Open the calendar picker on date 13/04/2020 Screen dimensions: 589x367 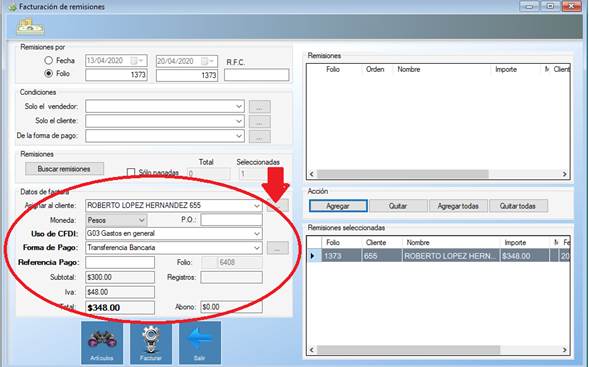pyautogui.click(x=137, y=60)
